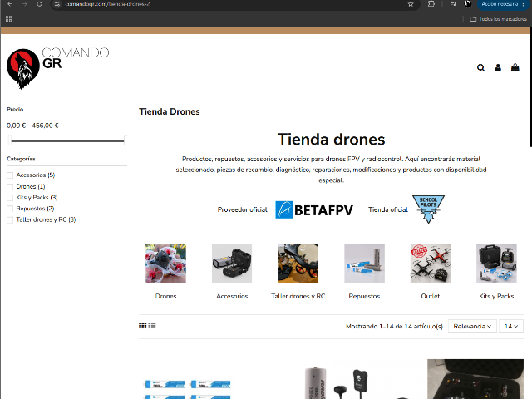
Task: Open the Repuestos category thumbnail
Action: tap(364, 264)
